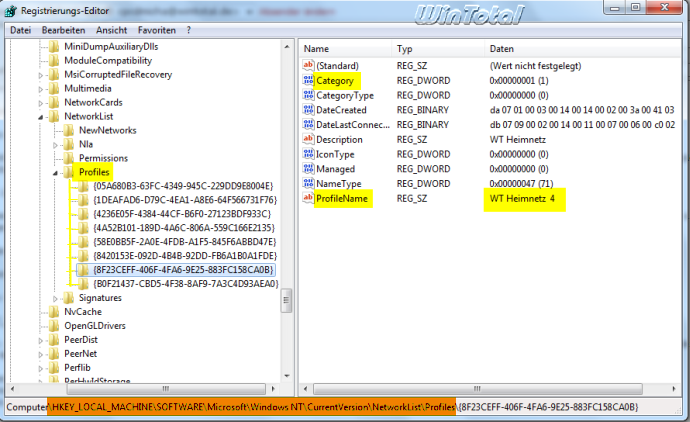Sort values by the Daten column header

pos(583,49)
